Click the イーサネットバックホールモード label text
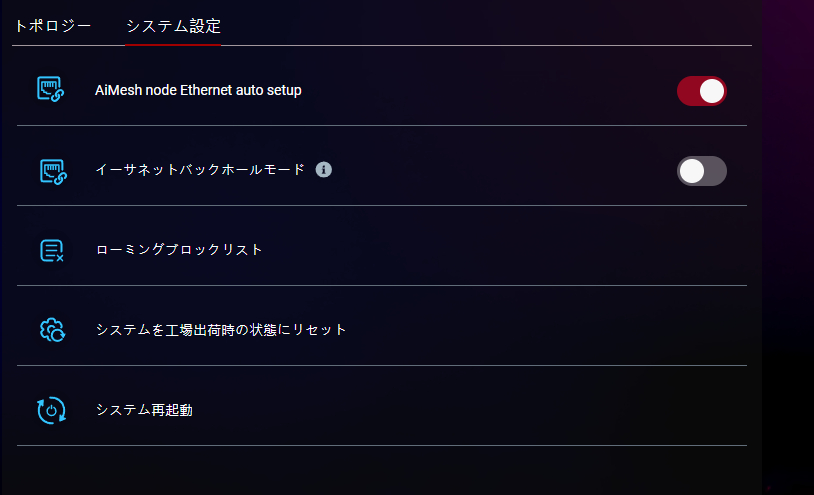 [200, 170]
